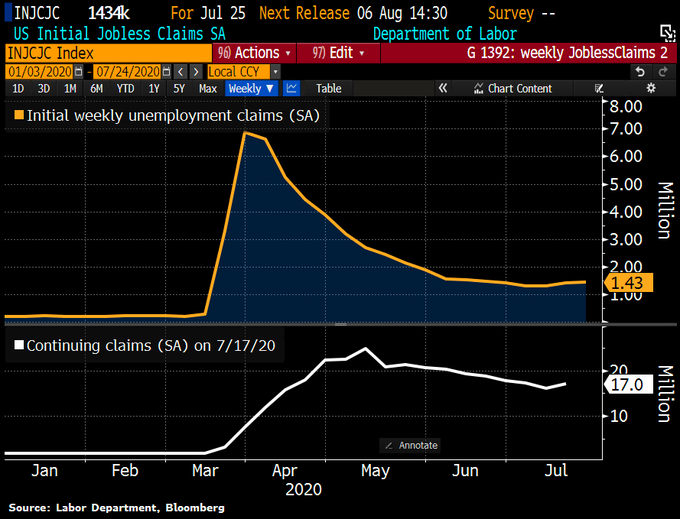Screen dimensions: 680x519
Task: Open the start date calendar picker icon
Action: (78, 71)
